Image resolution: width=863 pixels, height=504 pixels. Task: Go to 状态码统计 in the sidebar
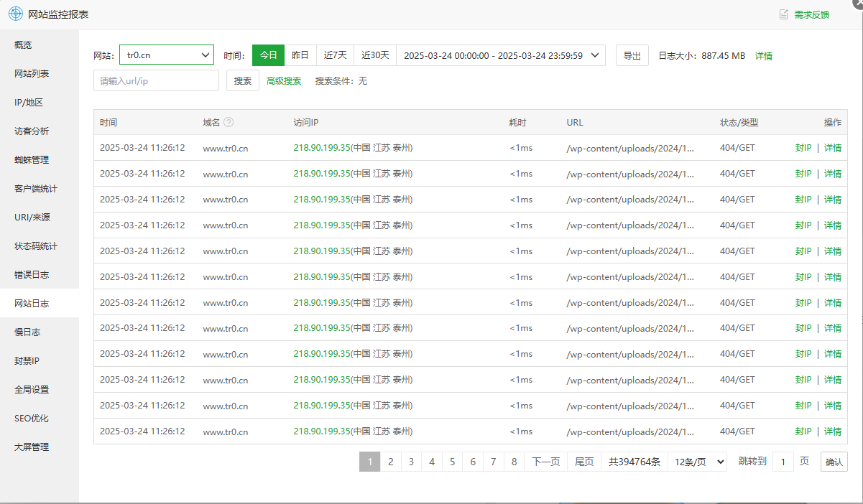40,246
